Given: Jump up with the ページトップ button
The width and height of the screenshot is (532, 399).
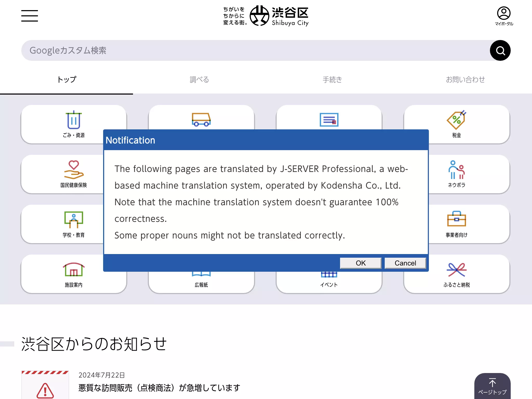Looking at the screenshot, I should coord(492,386).
